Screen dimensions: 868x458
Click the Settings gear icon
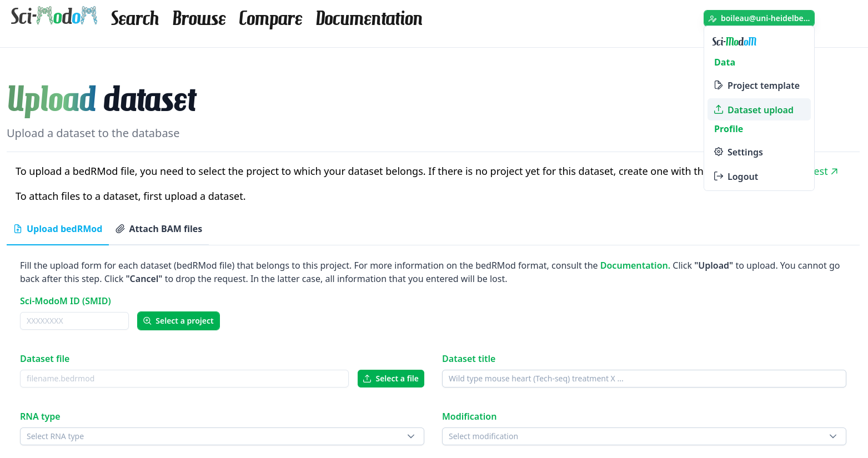[718, 152]
